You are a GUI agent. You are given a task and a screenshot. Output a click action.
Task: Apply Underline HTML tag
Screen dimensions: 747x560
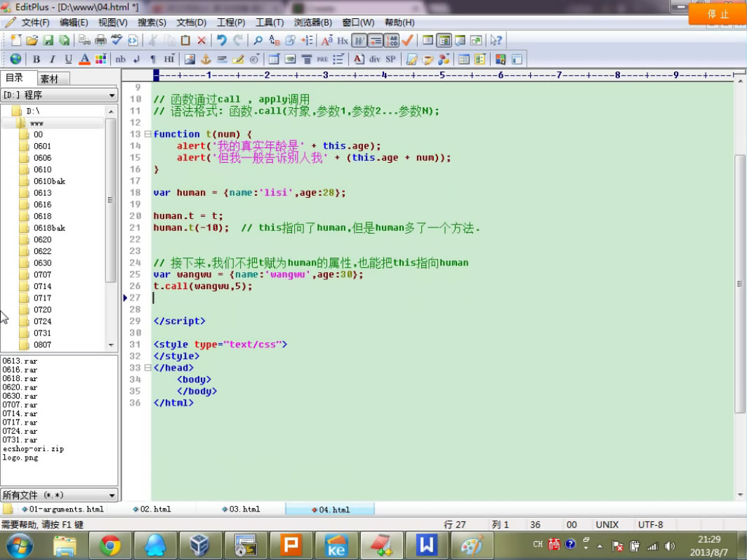pos(69,59)
